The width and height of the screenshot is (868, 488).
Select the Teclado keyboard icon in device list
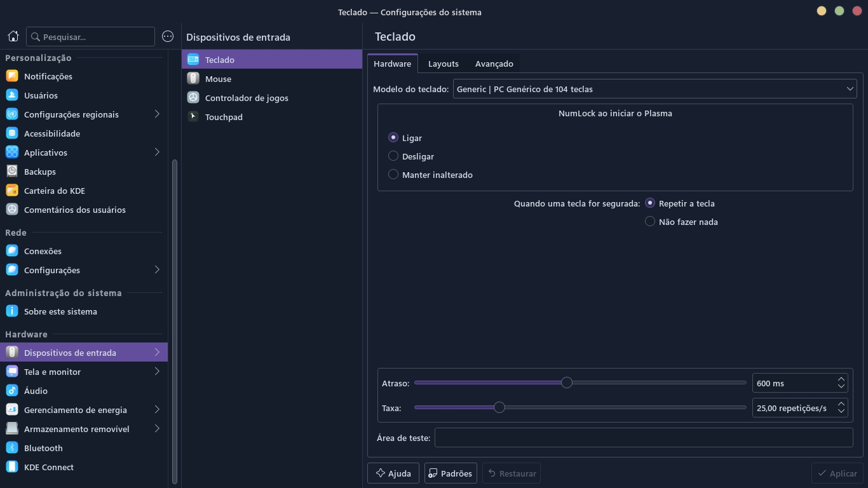[193, 60]
